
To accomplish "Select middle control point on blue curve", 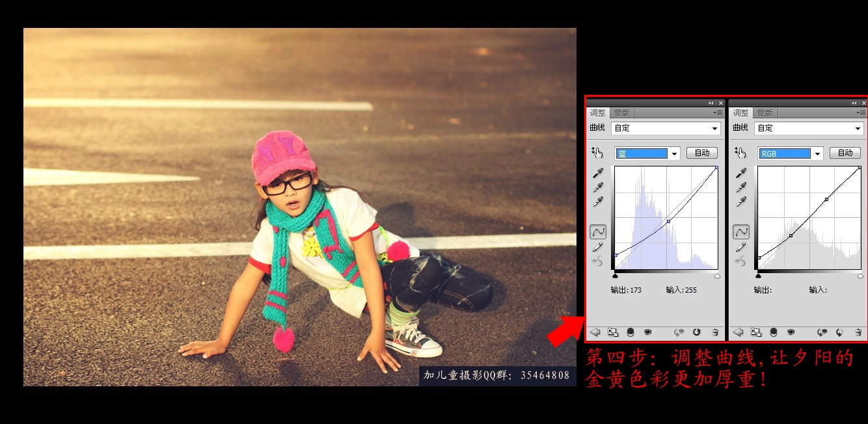I will (x=668, y=222).
